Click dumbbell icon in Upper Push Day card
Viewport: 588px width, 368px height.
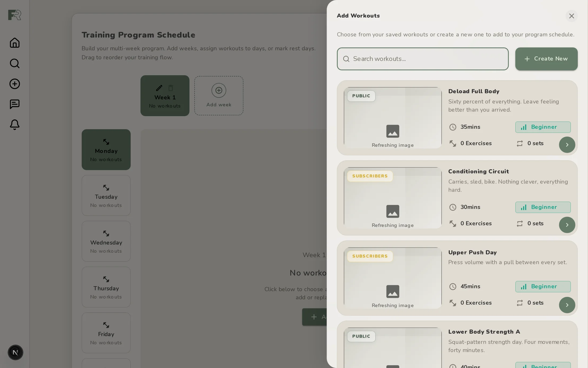click(452, 303)
